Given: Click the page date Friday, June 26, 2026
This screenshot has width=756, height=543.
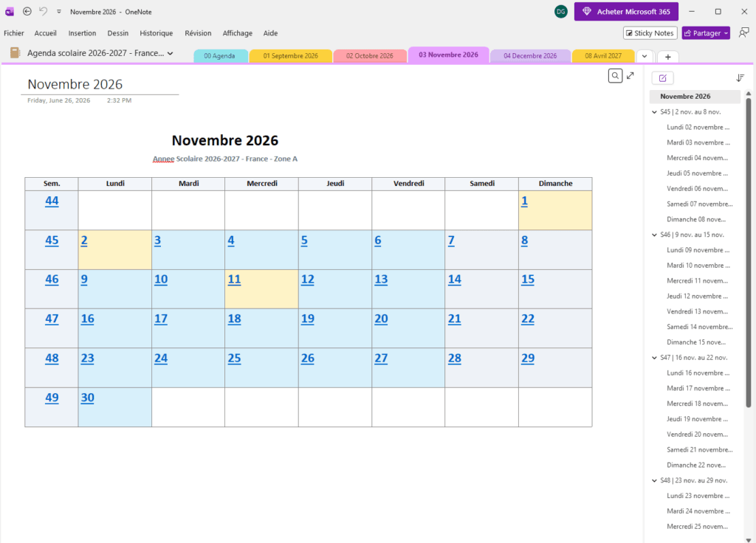Looking at the screenshot, I should tap(59, 100).
